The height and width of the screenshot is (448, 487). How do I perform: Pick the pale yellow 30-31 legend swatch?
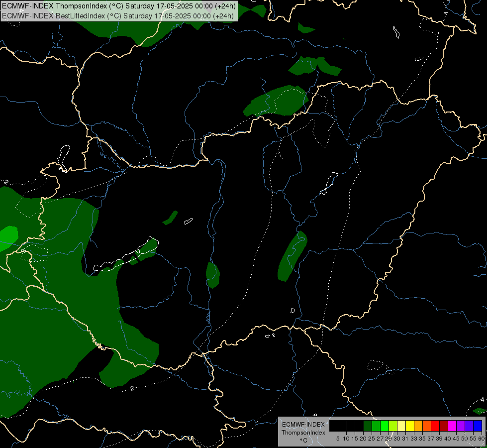[x=401, y=426]
